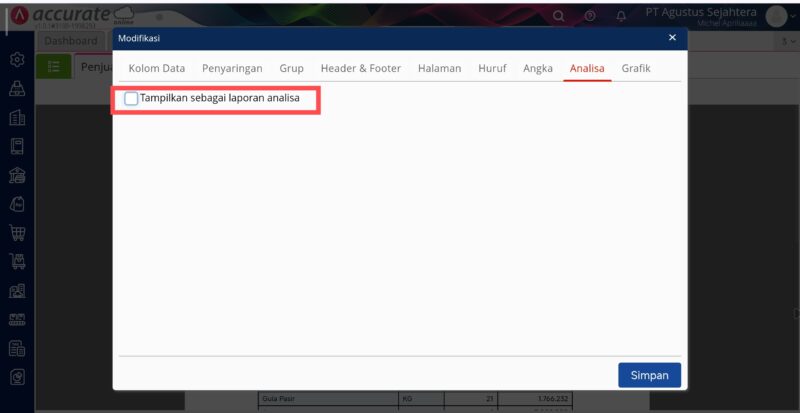Image resolution: width=800 pixels, height=413 pixels.
Task: Switch to the Angka tab
Action: [x=539, y=68]
